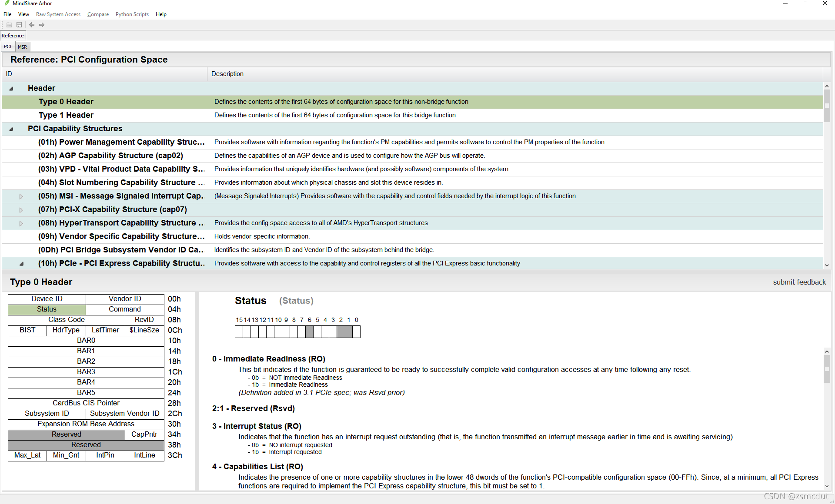The image size is (835, 504).
Task: Select the Device ID register field
Action: 47,299
